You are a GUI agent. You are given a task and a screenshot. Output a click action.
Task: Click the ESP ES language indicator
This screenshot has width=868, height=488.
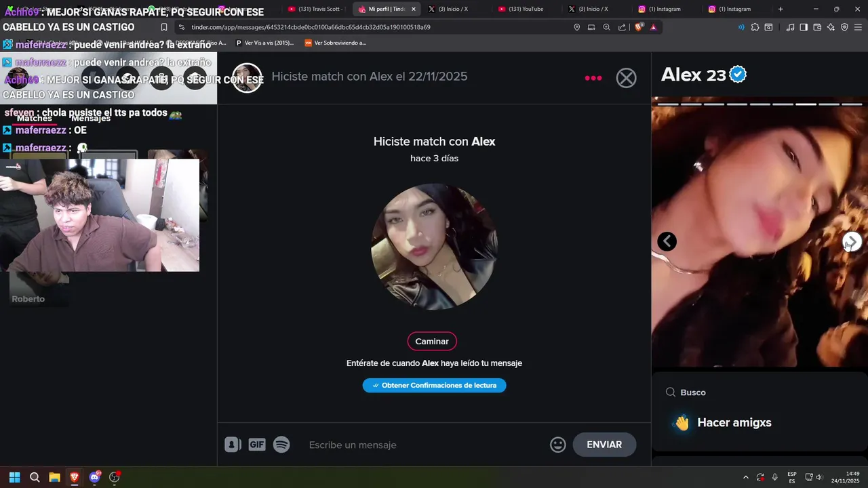pyautogui.click(x=792, y=477)
